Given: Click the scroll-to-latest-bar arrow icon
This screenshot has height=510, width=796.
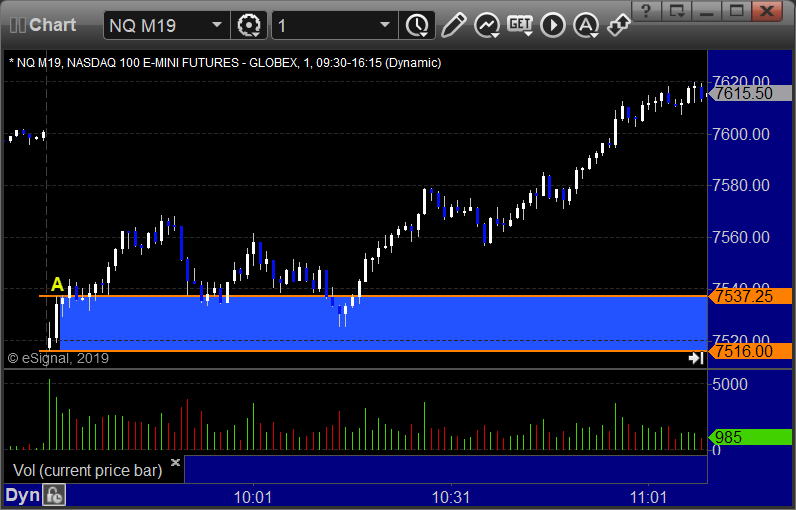Looking at the screenshot, I should pos(696,358).
